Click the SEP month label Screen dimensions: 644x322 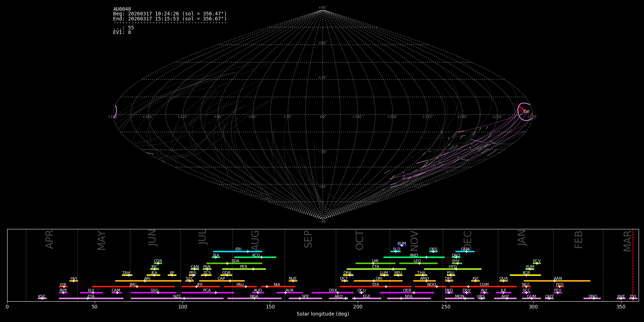(x=308, y=239)
